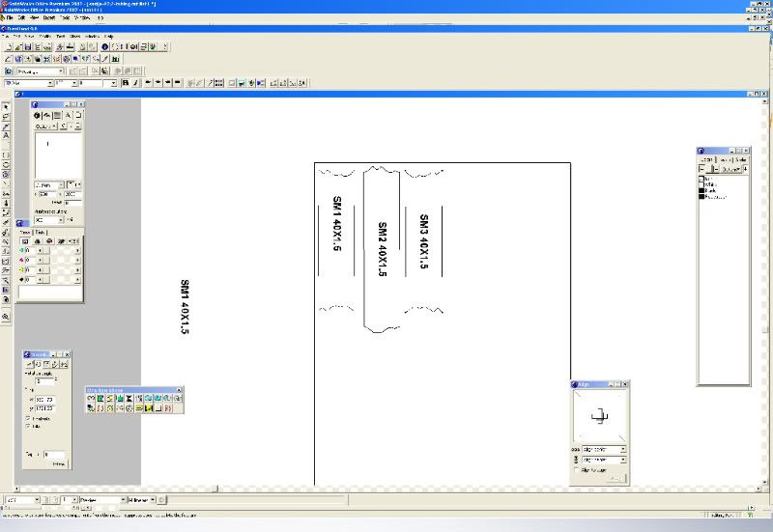Open the horizontal alignment dropdown in Align panel

coord(623,449)
